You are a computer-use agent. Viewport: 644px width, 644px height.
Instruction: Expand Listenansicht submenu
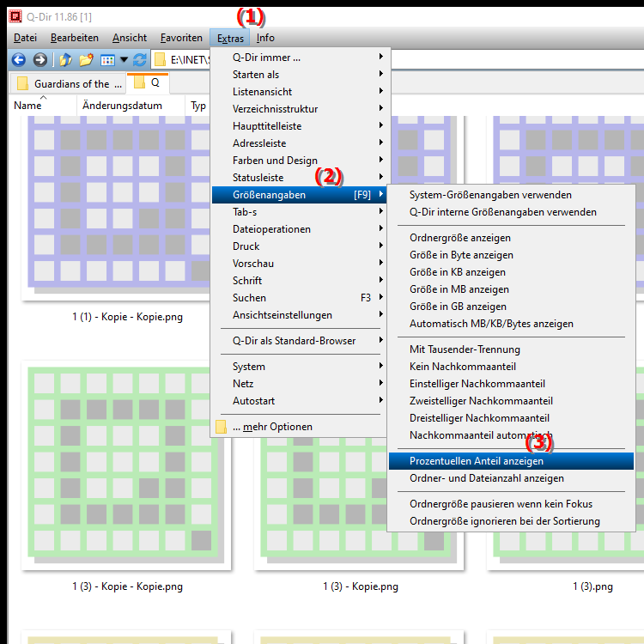coord(299,92)
